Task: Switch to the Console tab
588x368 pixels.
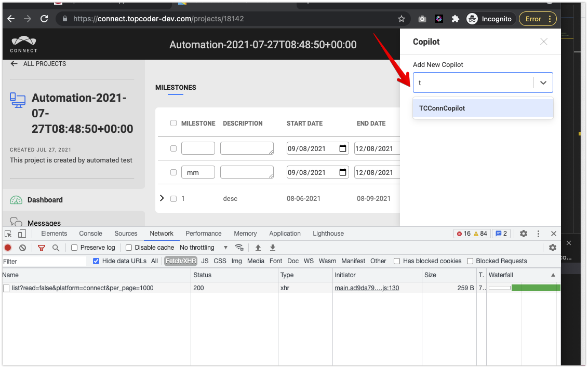Action: coord(90,234)
